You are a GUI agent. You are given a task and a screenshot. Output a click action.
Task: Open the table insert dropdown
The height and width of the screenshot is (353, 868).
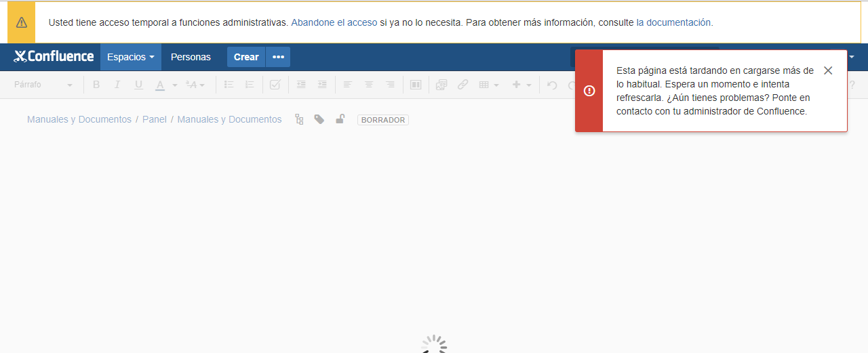click(x=489, y=85)
